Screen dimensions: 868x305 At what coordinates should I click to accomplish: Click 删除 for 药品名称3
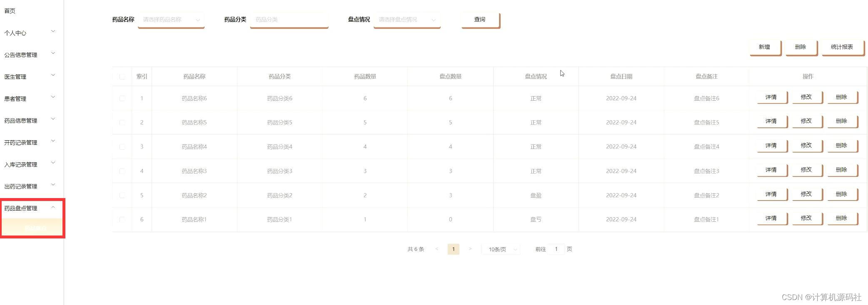pyautogui.click(x=842, y=170)
